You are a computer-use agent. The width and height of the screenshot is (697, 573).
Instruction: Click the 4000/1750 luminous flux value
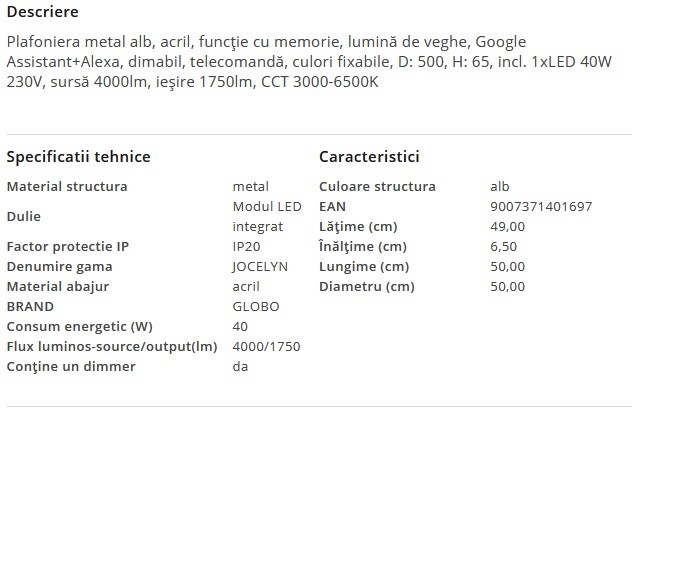266,346
